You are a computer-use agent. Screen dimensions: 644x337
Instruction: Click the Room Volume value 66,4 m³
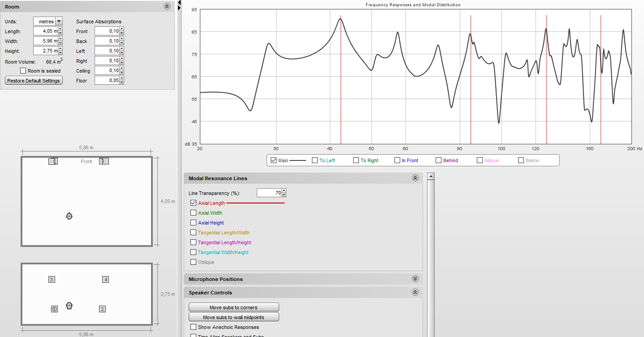(x=54, y=61)
